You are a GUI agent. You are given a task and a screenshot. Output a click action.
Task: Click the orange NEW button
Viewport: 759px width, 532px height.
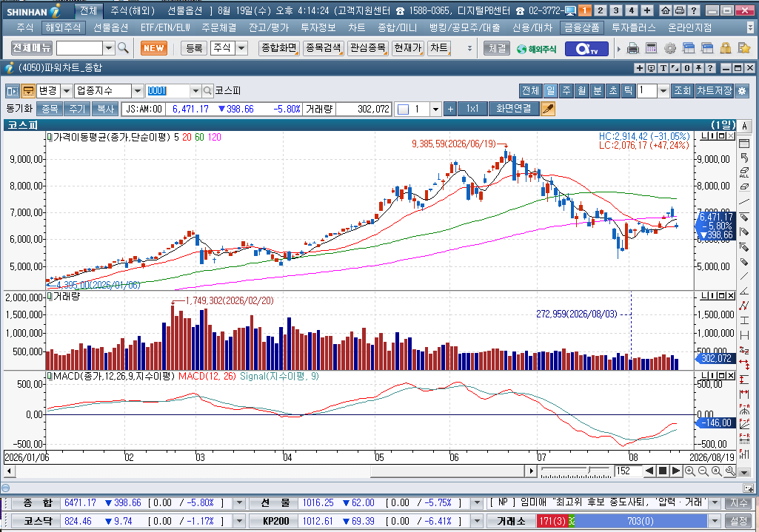[x=154, y=48]
